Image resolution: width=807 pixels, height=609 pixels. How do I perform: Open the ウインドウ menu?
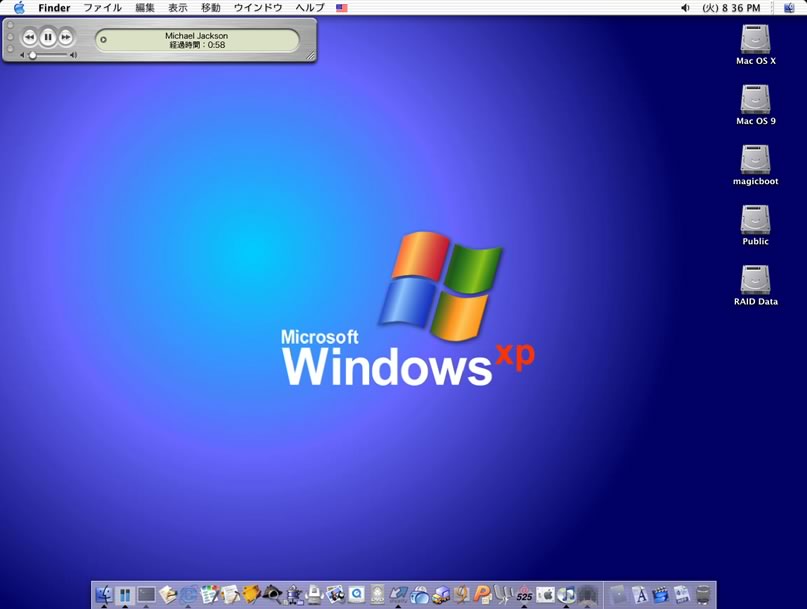[258, 8]
